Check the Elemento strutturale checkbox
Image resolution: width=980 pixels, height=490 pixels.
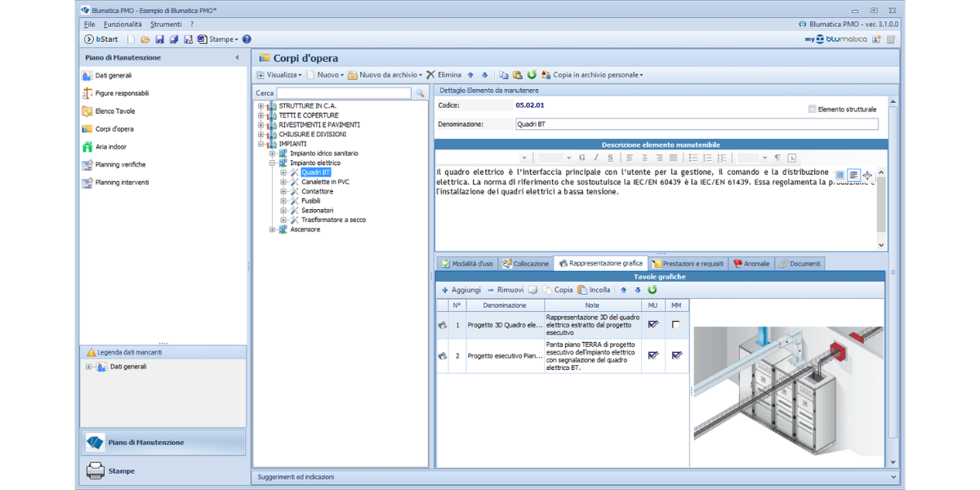click(x=812, y=109)
